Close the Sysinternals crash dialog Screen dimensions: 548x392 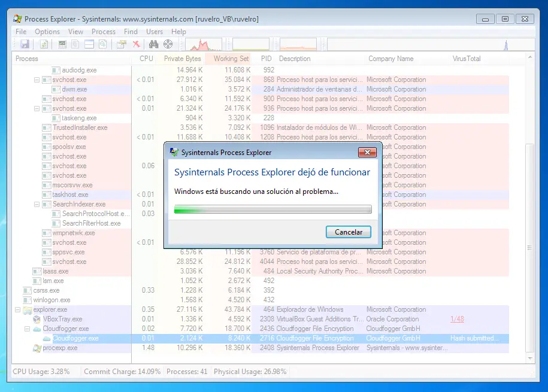coord(367,153)
